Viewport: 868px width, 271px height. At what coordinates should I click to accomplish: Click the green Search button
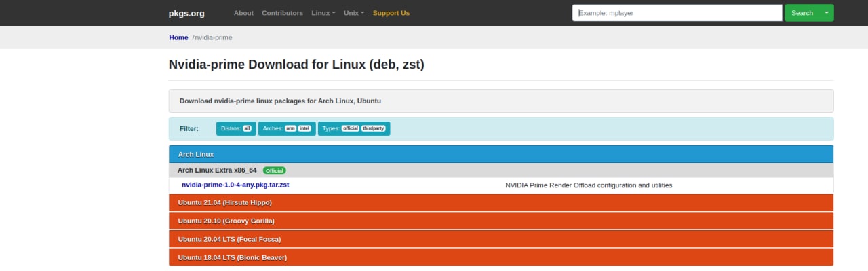pos(802,13)
